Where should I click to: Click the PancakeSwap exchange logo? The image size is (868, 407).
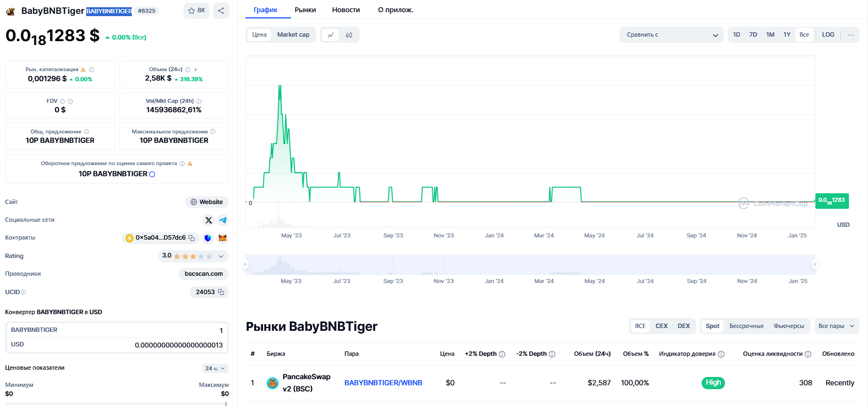(273, 383)
